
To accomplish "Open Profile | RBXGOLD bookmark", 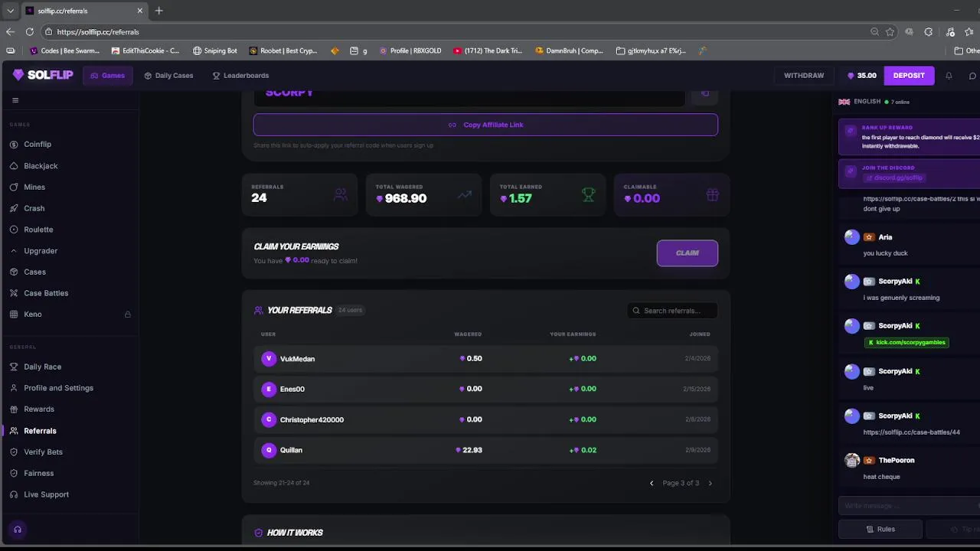I will tap(410, 51).
